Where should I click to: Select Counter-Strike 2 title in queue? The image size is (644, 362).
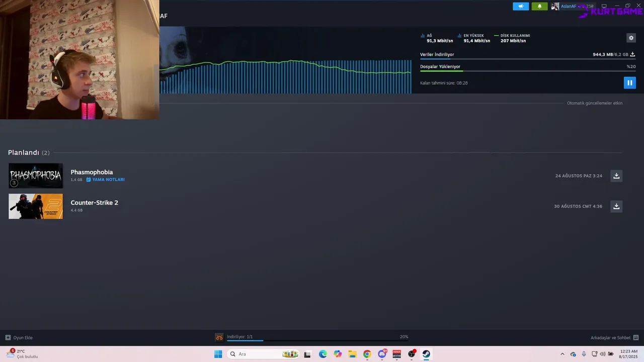click(x=94, y=203)
